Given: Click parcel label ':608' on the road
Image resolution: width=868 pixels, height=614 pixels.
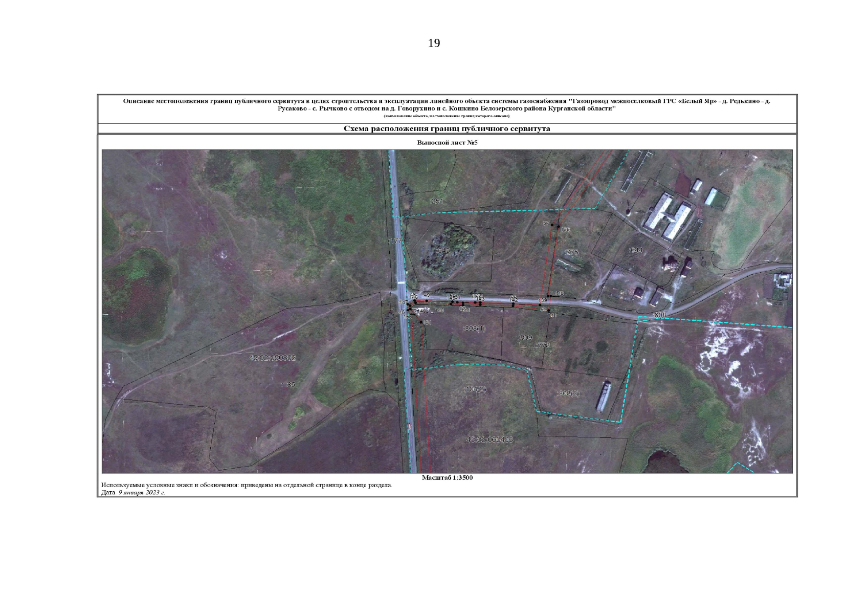Looking at the screenshot, I should click(660, 315).
